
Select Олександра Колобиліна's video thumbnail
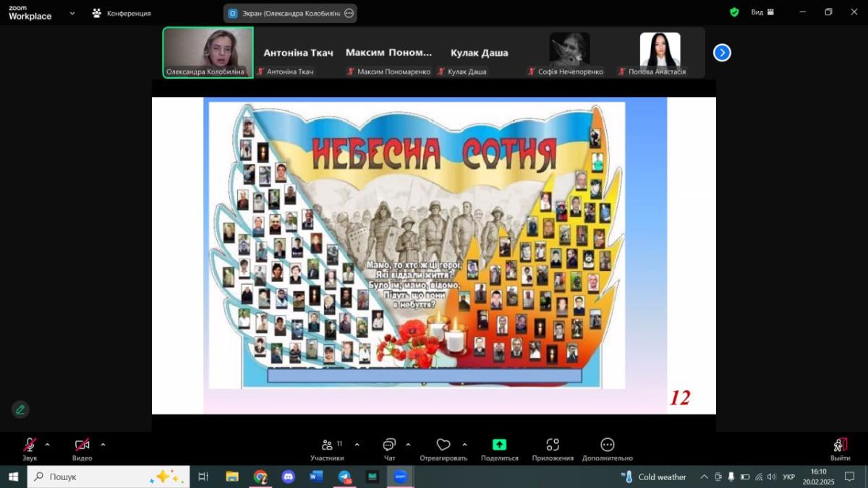(208, 52)
